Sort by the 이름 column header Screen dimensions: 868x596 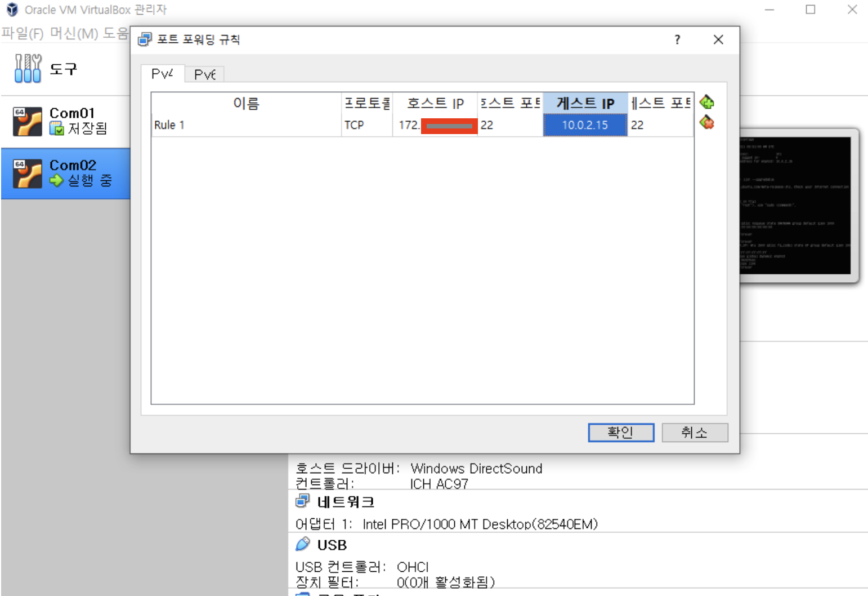(x=247, y=104)
